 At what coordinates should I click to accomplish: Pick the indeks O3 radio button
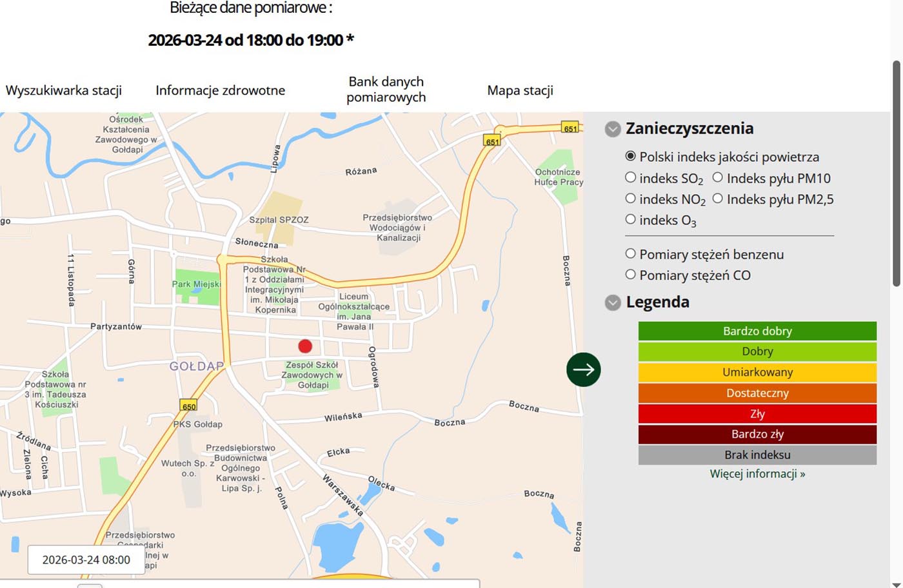coord(631,219)
